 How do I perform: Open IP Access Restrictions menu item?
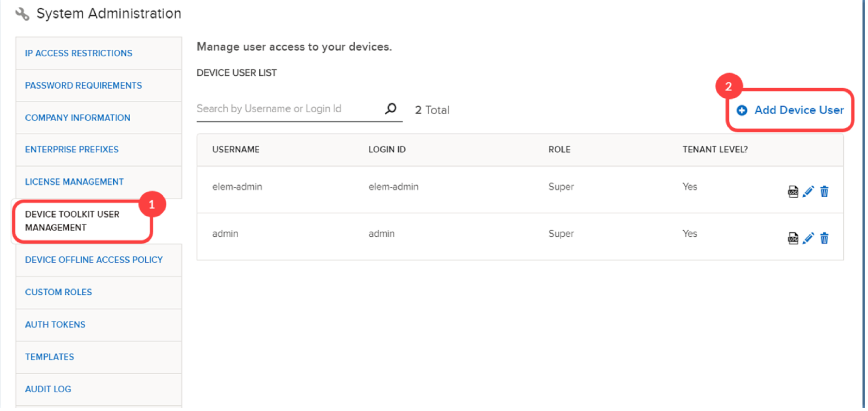(79, 53)
